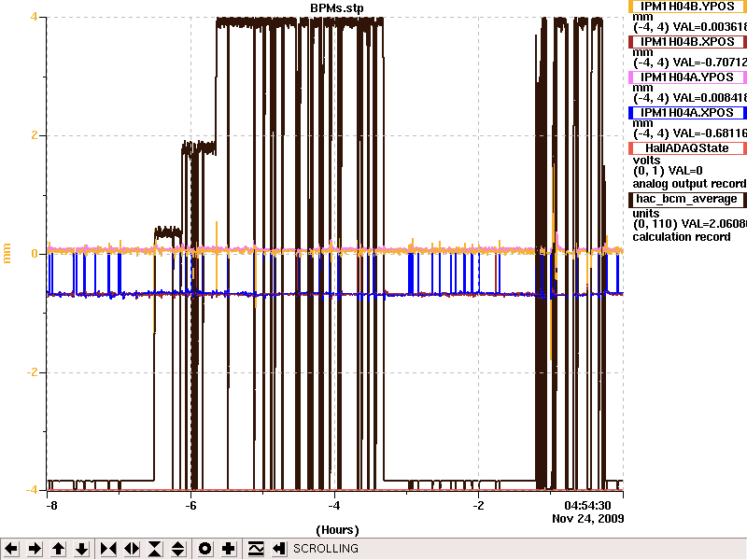The image size is (747, 560).
Task: Click the wave-line graph icon in toolbar
Action: [x=256, y=549]
